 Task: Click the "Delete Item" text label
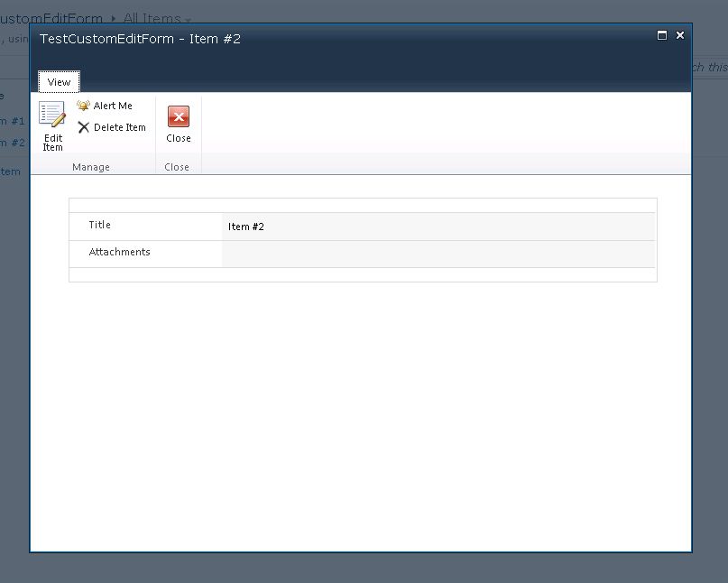120,127
